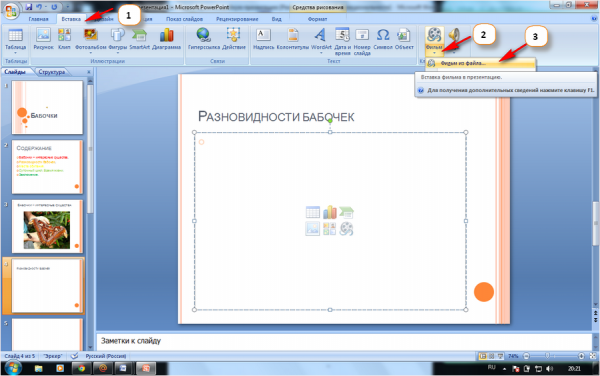This screenshot has width=600, height=376.
Task: Click the Redo icon in Quick Access
Action: (x=54, y=7)
